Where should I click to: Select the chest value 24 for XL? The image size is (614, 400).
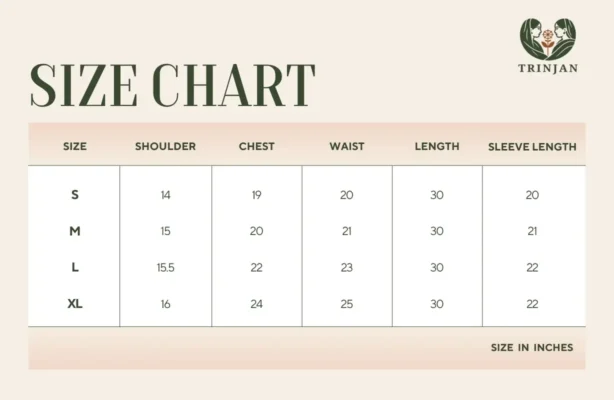[x=257, y=304]
